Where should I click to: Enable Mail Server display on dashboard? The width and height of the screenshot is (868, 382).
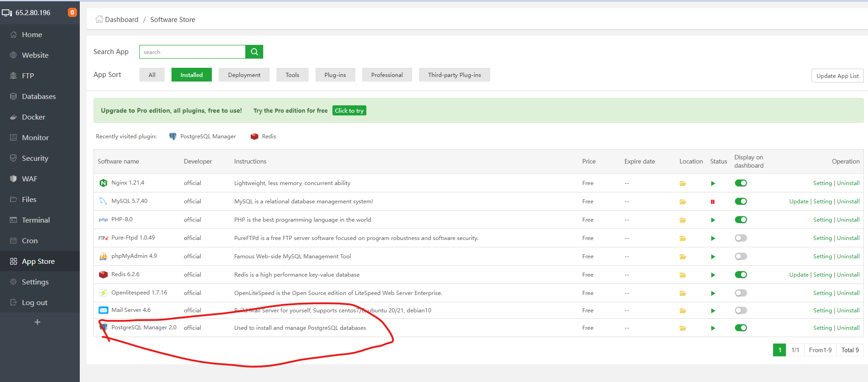(741, 311)
